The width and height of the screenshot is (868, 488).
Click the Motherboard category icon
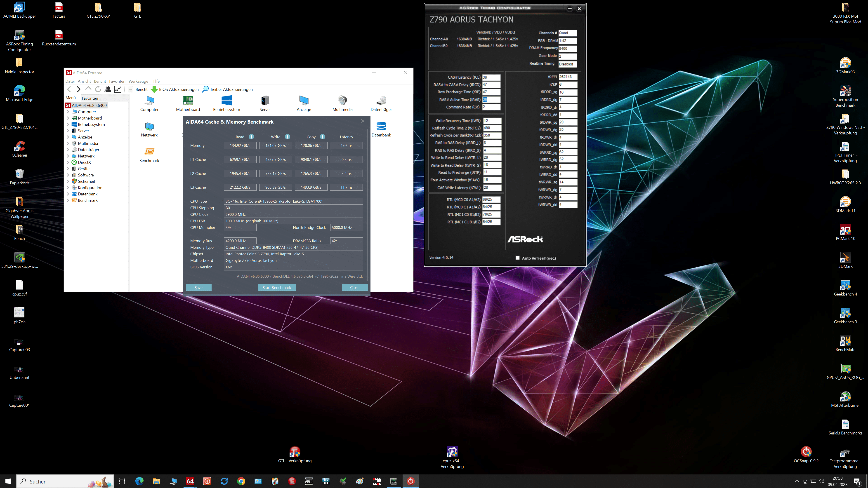click(x=188, y=100)
